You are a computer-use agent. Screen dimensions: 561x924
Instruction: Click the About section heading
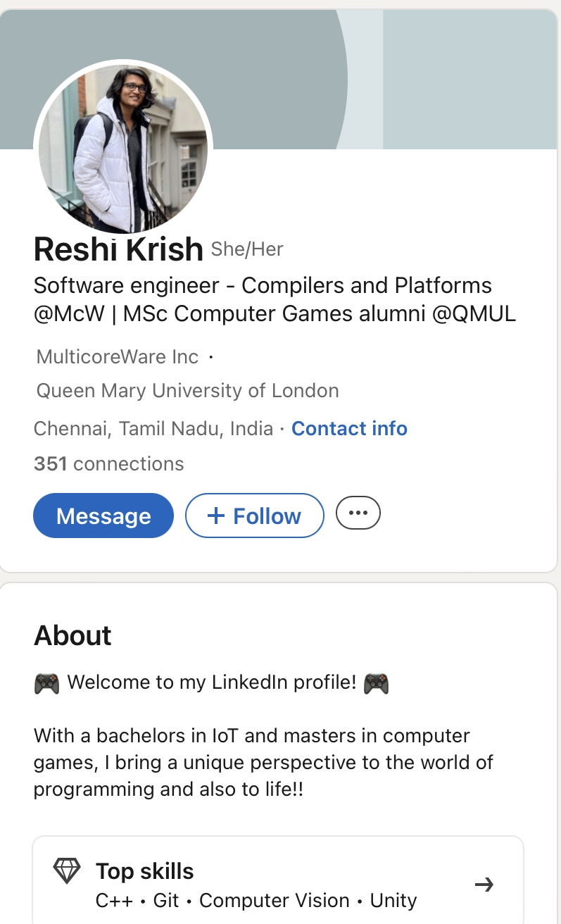pos(73,635)
